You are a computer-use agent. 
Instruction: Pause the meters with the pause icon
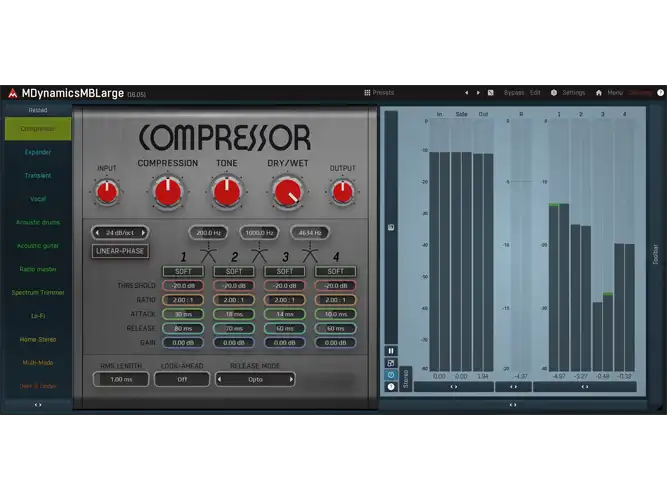pos(391,351)
